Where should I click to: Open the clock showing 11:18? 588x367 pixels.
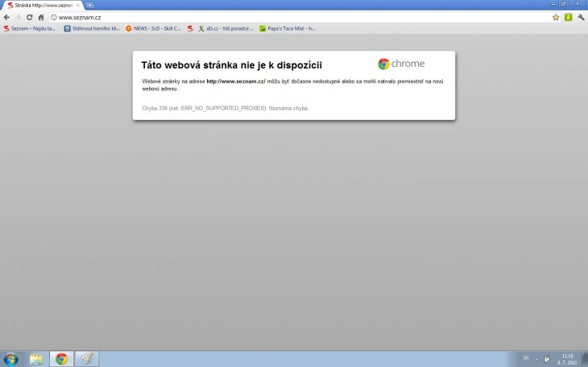(567, 359)
